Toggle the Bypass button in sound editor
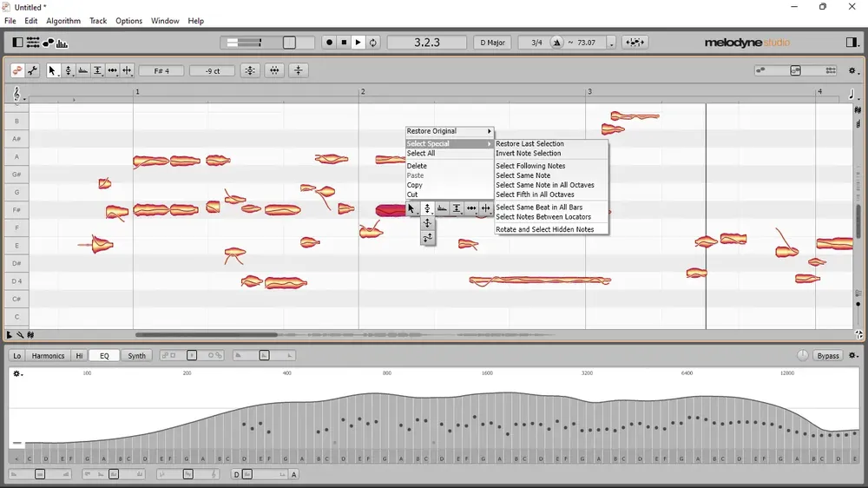 (827, 356)
